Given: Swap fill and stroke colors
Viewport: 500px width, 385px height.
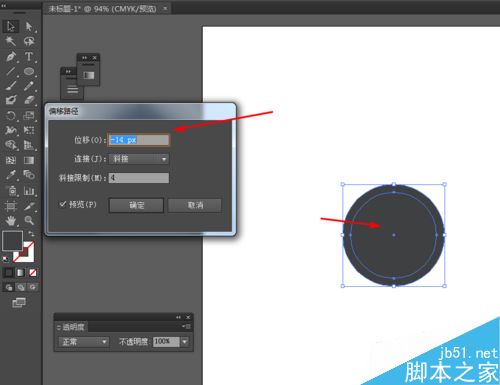Looking at the screenshot, I should pyautogui.click(x=31, y=234).
